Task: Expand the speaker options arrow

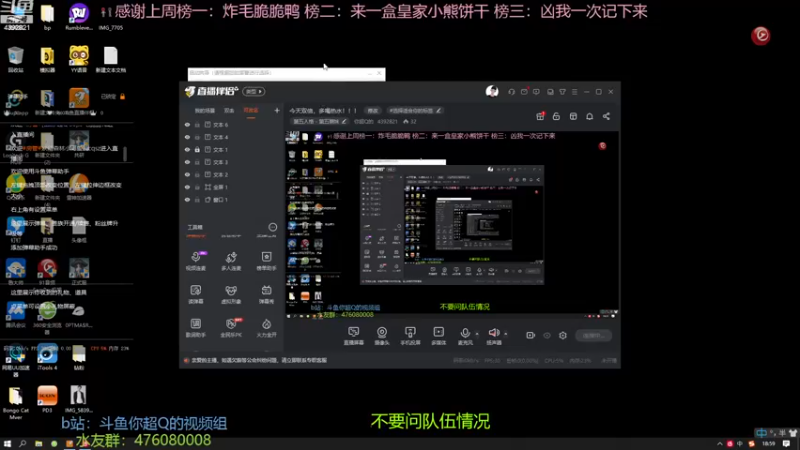Action: pyautogui.click(x=506, y=334)
